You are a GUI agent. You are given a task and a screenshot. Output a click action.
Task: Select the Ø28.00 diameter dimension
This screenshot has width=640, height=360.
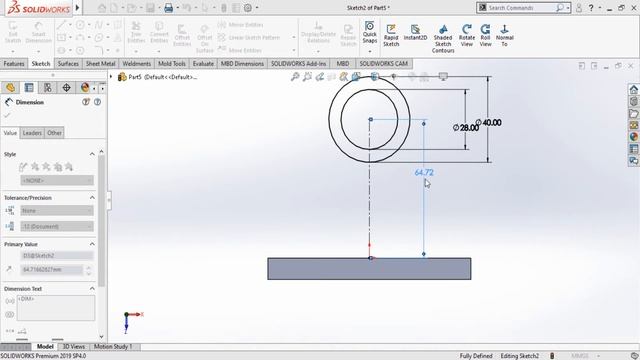point(466,128)
